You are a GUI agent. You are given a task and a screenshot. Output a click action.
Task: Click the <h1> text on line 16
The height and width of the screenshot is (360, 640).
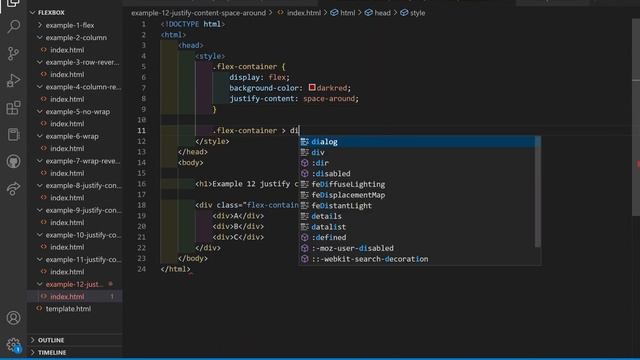pyautogui.click(x=247, y=184)
